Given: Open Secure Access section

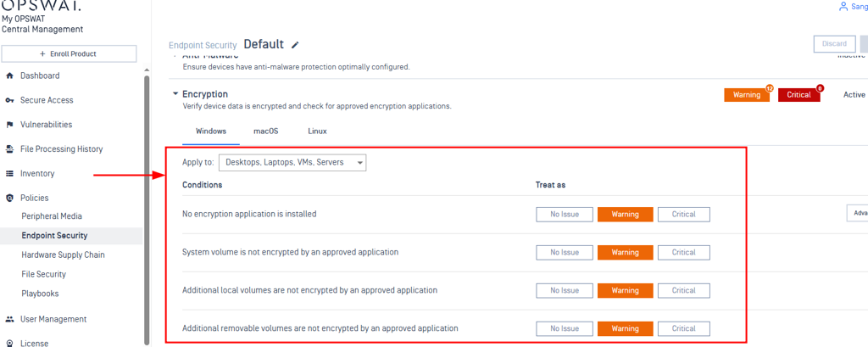Looking at the screenshot, I should point(47,100).
